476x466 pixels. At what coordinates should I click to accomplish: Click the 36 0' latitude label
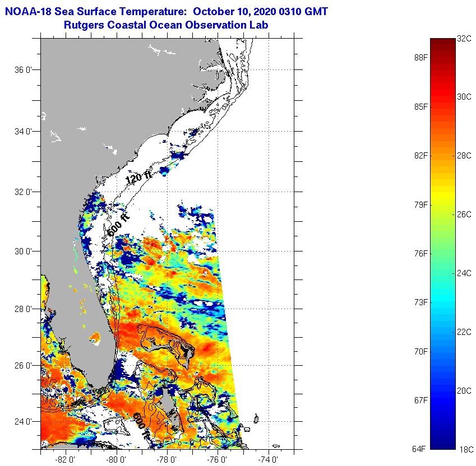click(23, 70)
